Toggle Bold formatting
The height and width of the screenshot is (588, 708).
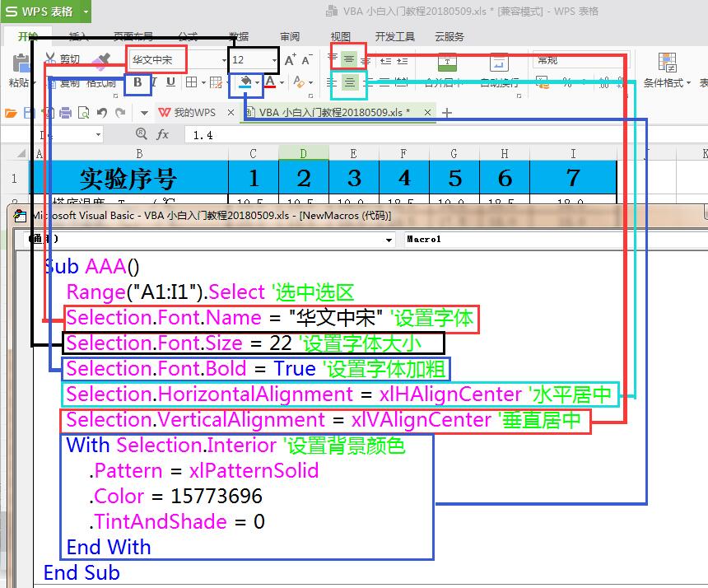[138, 82]
